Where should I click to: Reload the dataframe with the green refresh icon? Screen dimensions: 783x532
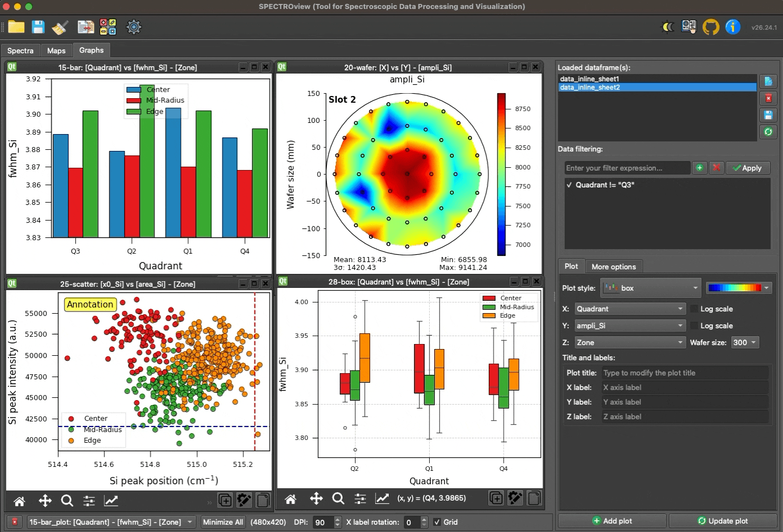[768, 132]
